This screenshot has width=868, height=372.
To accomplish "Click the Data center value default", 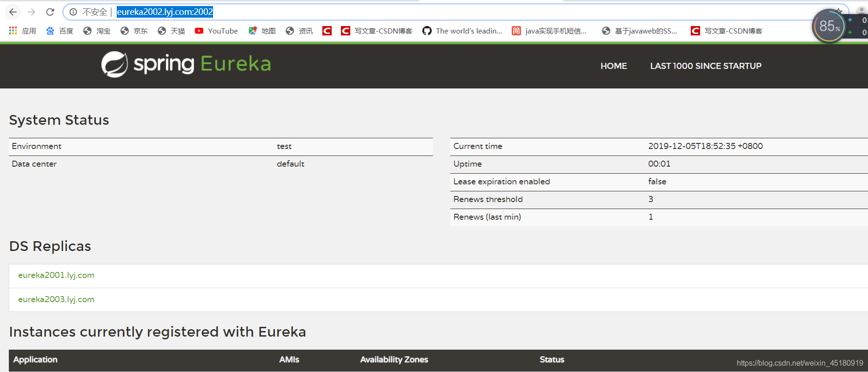I will point(291,164).
